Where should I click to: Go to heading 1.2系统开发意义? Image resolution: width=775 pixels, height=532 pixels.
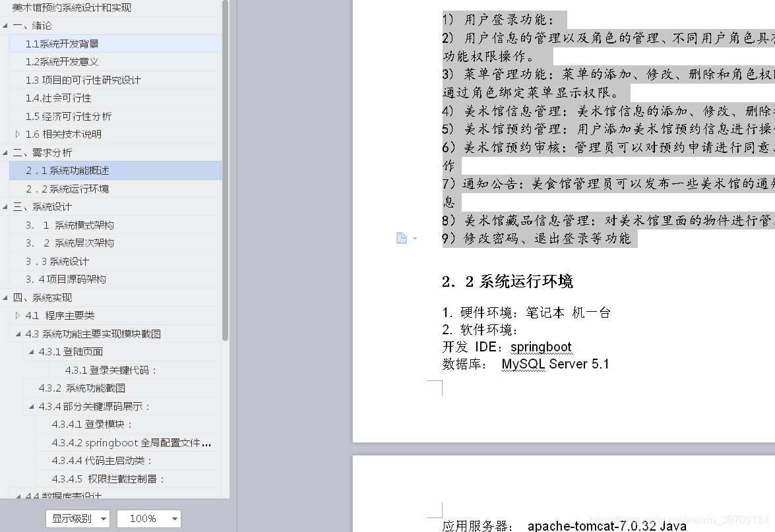pyautogui.click(x=115, y=62)
